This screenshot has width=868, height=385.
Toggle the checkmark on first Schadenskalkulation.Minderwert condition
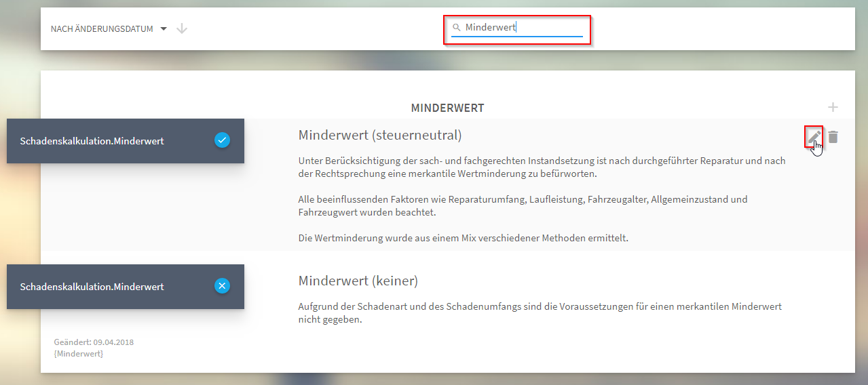[222, 140]
